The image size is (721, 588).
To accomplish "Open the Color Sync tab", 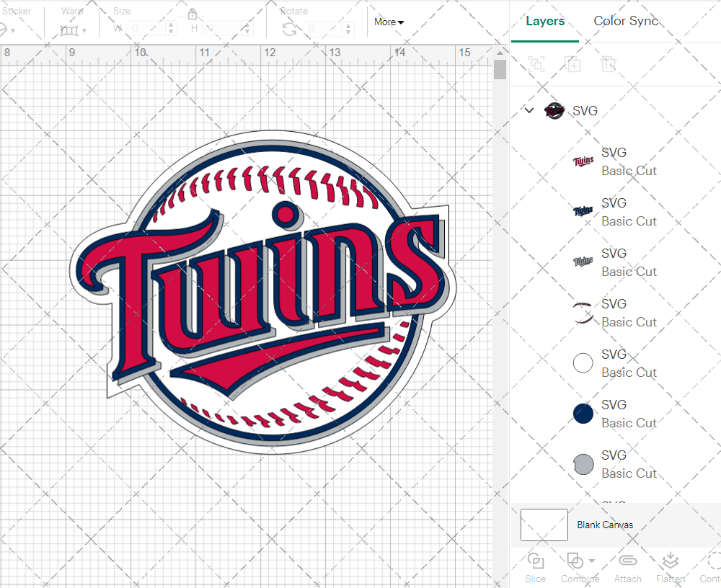I will 626,21.
